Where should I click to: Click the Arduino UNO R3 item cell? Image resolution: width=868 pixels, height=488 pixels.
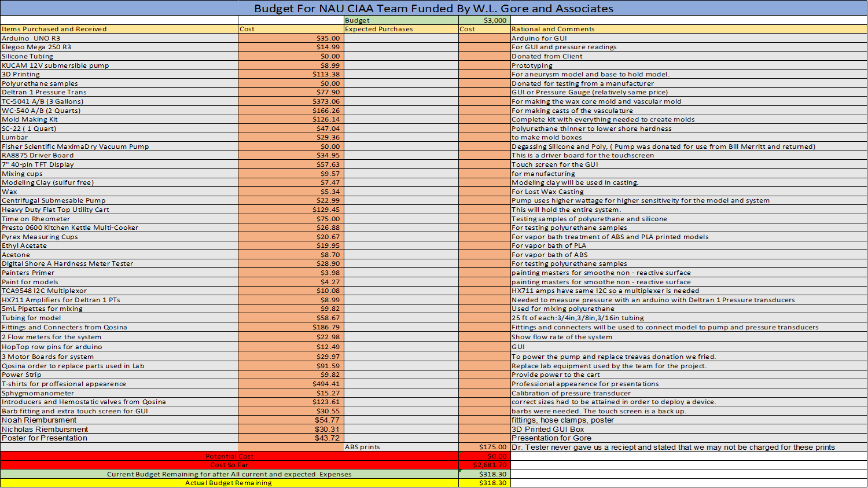coord(119,38)
